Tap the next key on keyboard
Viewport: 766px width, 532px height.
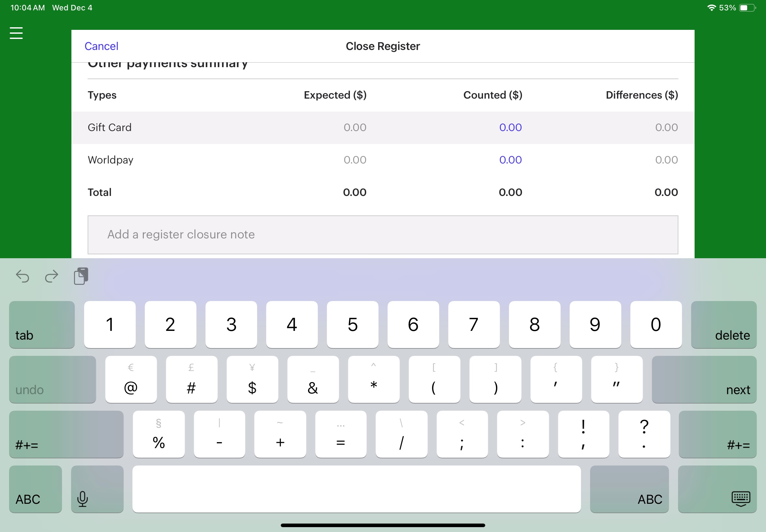[x=704, y=379]
